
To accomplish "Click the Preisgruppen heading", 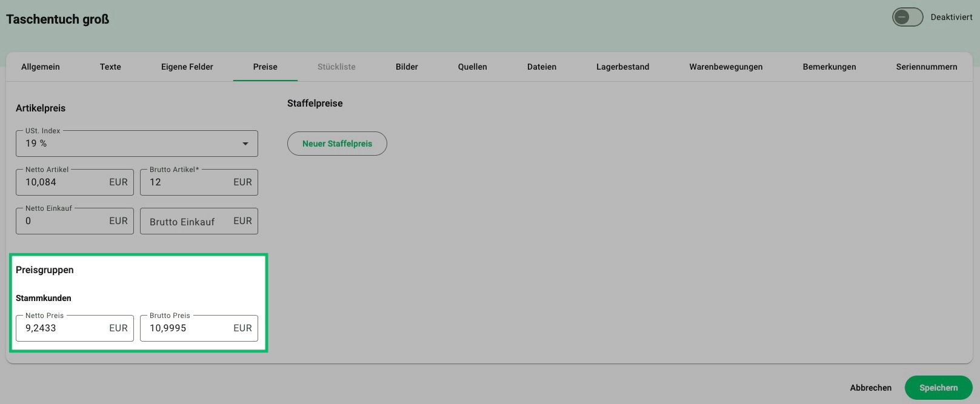I will (x=45, y=270).
